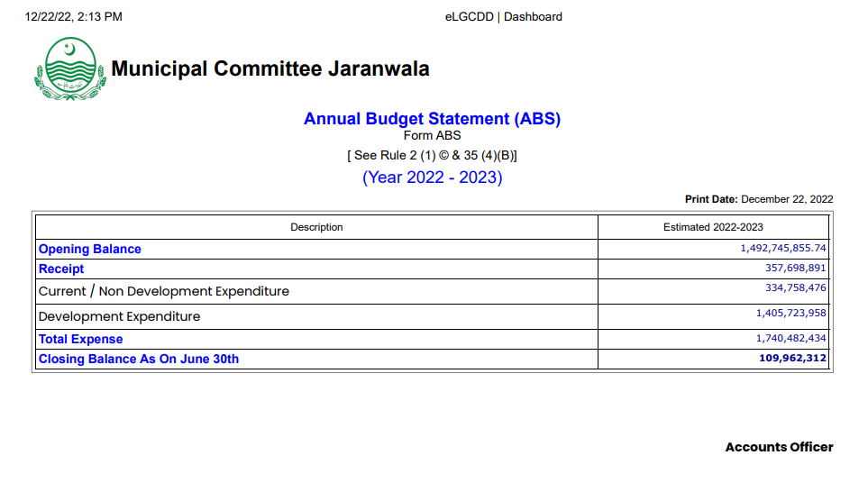Click the Year 2022 - 2023 label
Image resolution: width=868 pixels, height=492 pixels.
coord(432,178)
